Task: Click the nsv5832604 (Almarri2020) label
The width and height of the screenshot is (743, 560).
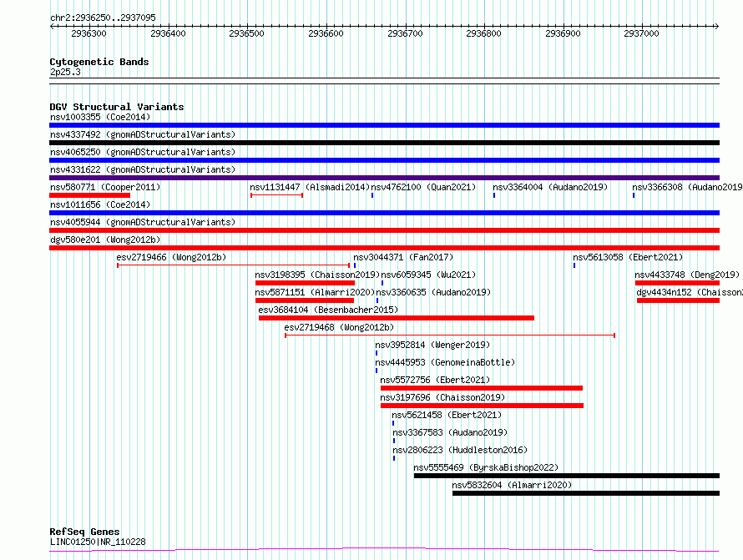Action: [512, 485]
